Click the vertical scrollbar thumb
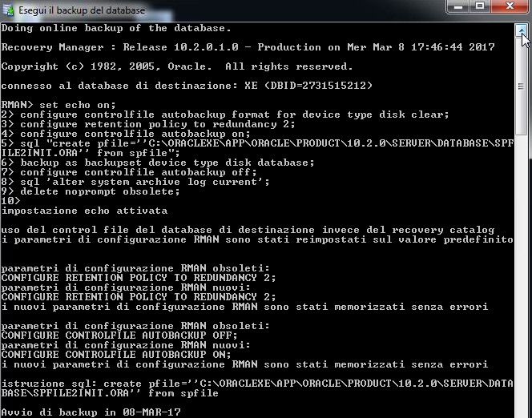The height and width of the screenshot is (418, 532). pos(521,86)
